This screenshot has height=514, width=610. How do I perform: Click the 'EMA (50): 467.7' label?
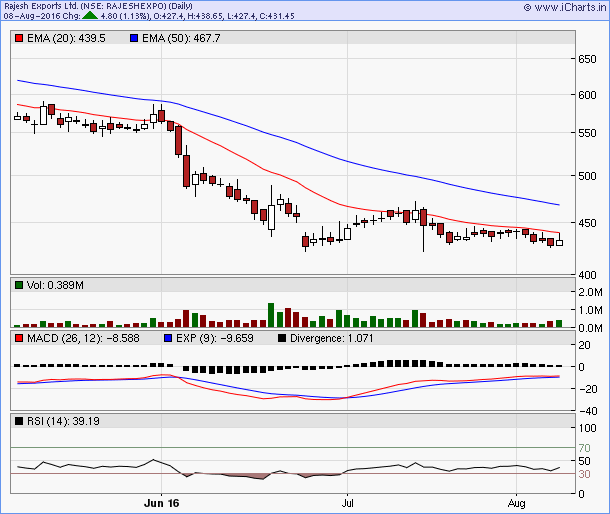pyautogui.click(x=181, y=38)
